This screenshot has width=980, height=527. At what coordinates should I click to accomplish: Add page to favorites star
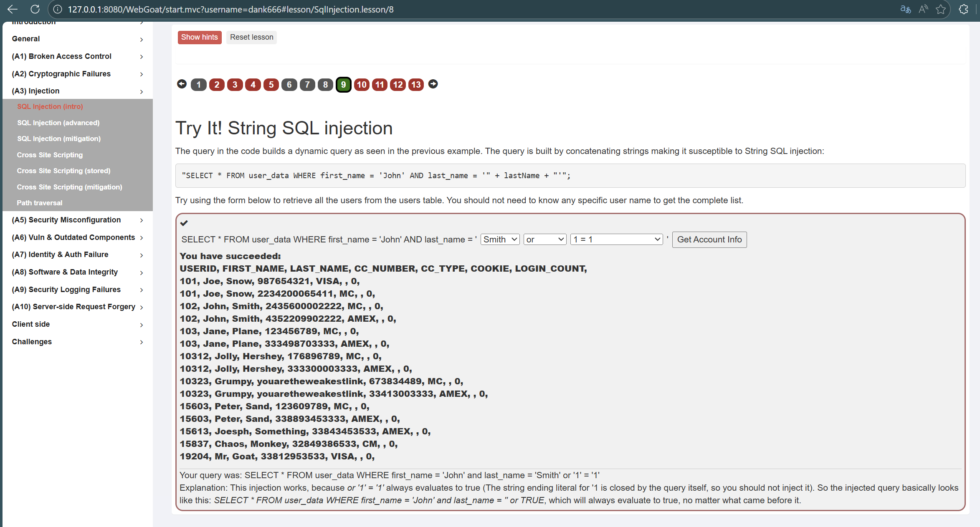tap(941, 9)
